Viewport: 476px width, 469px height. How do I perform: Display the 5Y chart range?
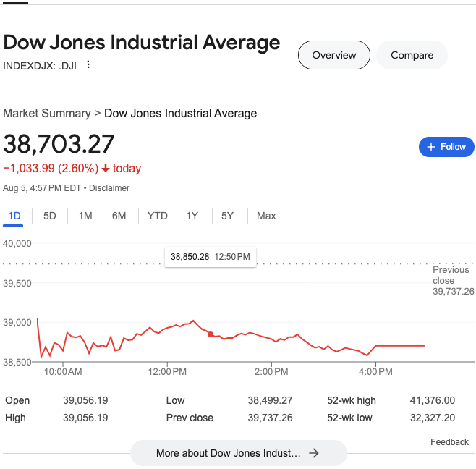click(228, 216)
